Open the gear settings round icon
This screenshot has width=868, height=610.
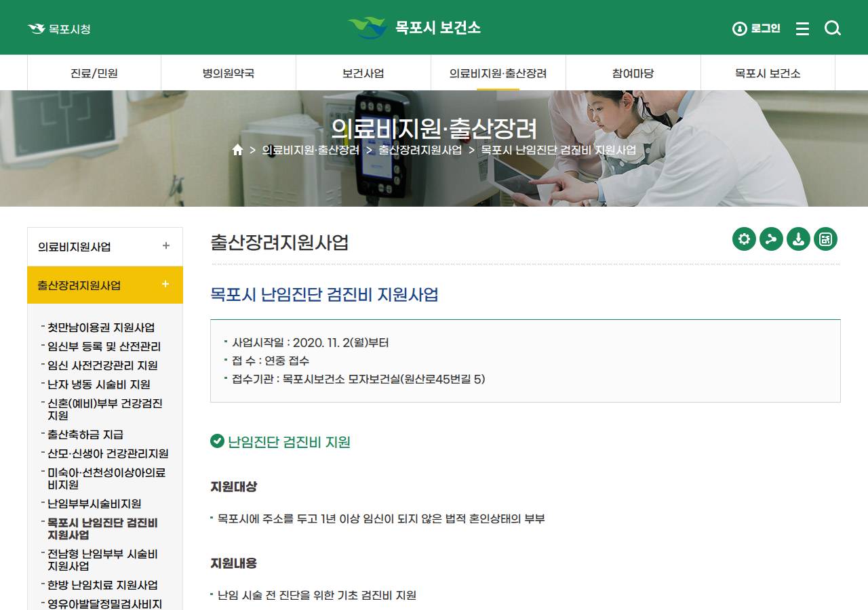coord(744,239)
